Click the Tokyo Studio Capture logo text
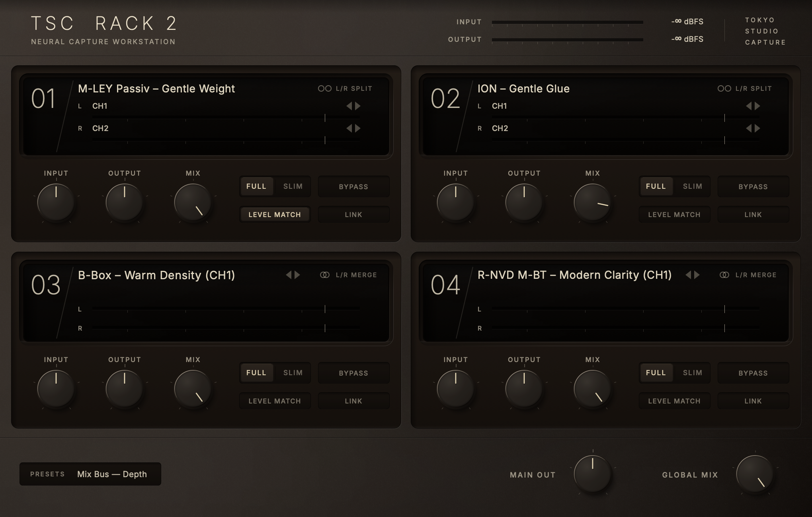812x517 pixels. (765, 31)
